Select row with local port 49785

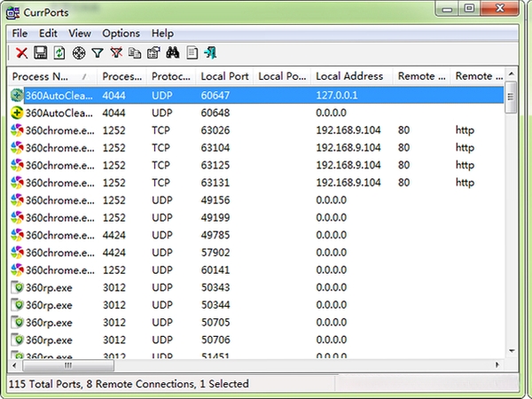click(257, 235)
